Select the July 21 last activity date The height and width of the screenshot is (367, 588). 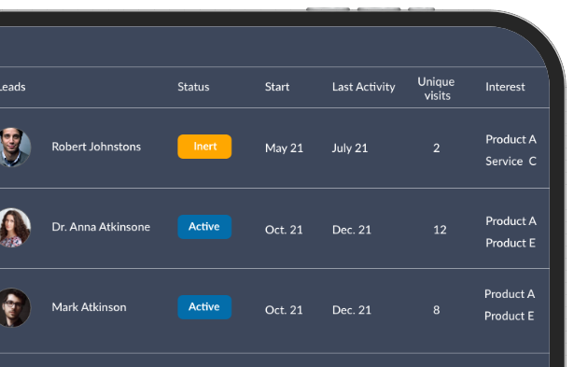349,148
